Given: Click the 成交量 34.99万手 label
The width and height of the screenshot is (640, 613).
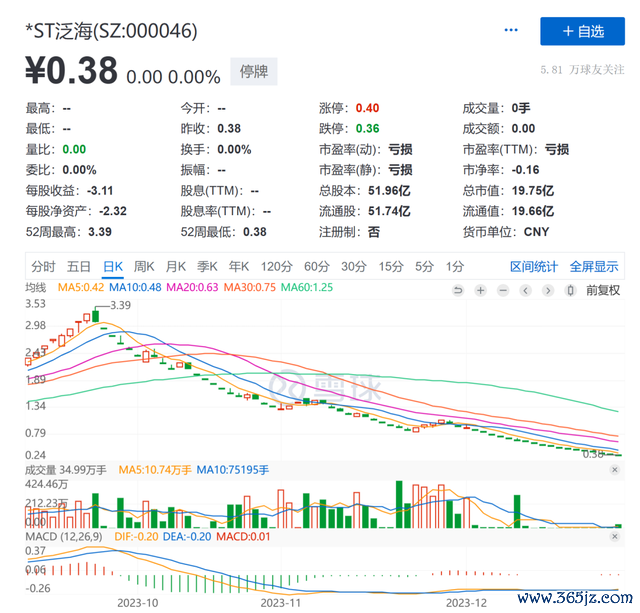Looking at the screenshot, I should [66, 470].
